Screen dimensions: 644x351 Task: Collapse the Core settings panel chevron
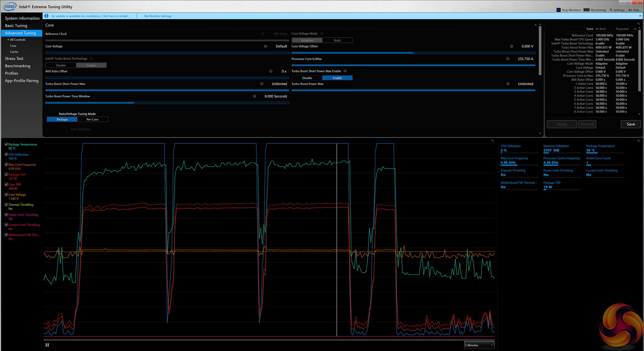point(536,25)
